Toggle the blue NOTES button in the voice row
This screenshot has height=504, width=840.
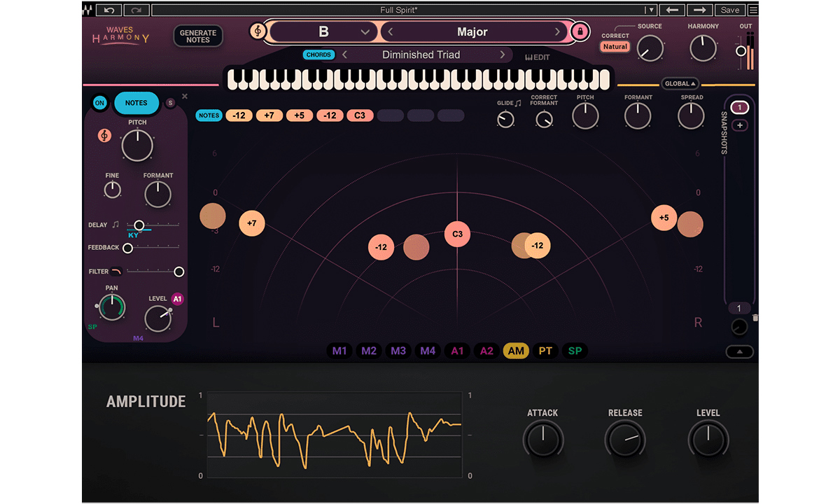209,115
